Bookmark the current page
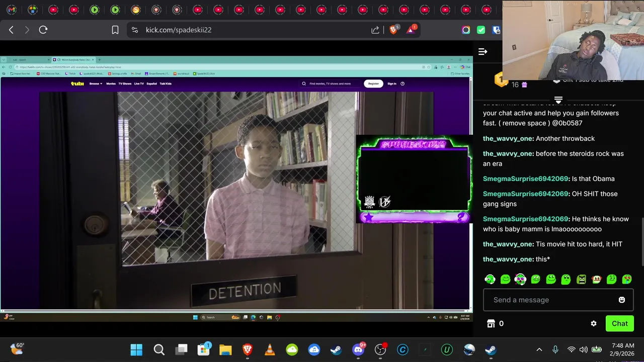Image resolution: width=644 pixels, height=362 pixels. tap(115, 30)
